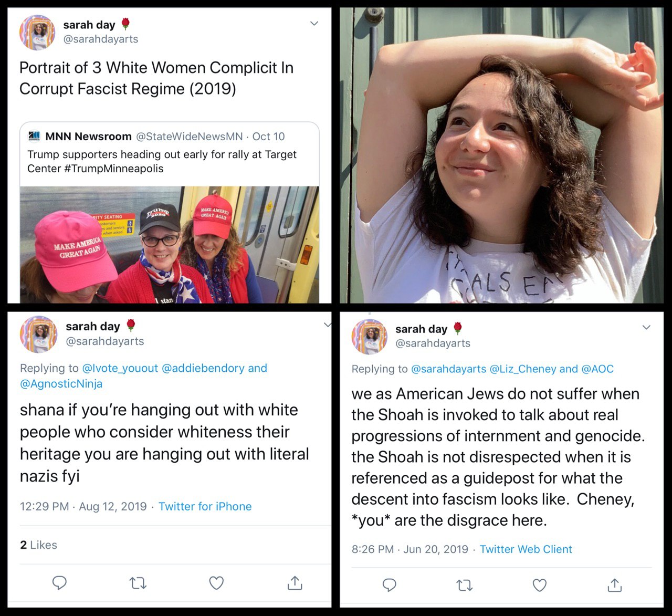Screen dimensions: 672x616
Task: View the 2 Likes list
Action: [38, 545]
